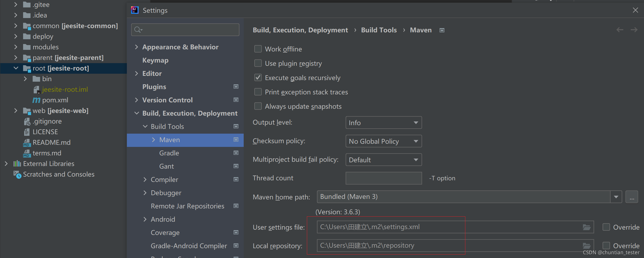The width and height of the screenshot is (644, 258).
Task: Click project-level icon next to Compiler
Action: [x=236, y=180]
